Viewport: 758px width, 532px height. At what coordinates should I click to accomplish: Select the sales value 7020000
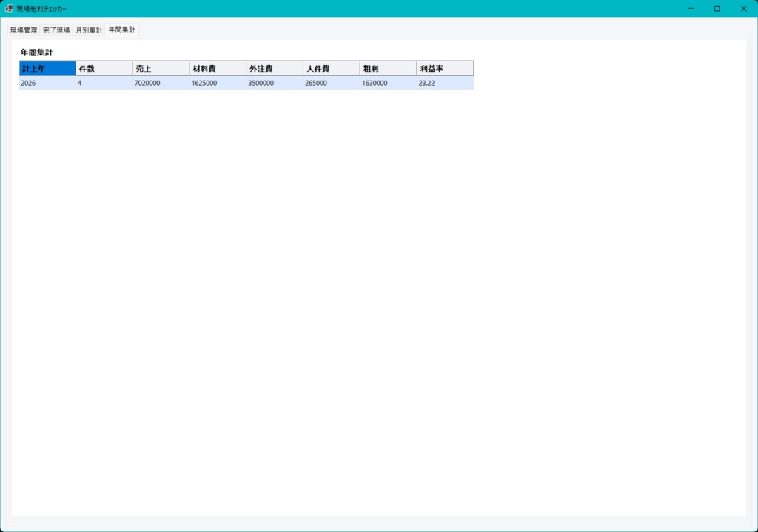pos(161,83)
